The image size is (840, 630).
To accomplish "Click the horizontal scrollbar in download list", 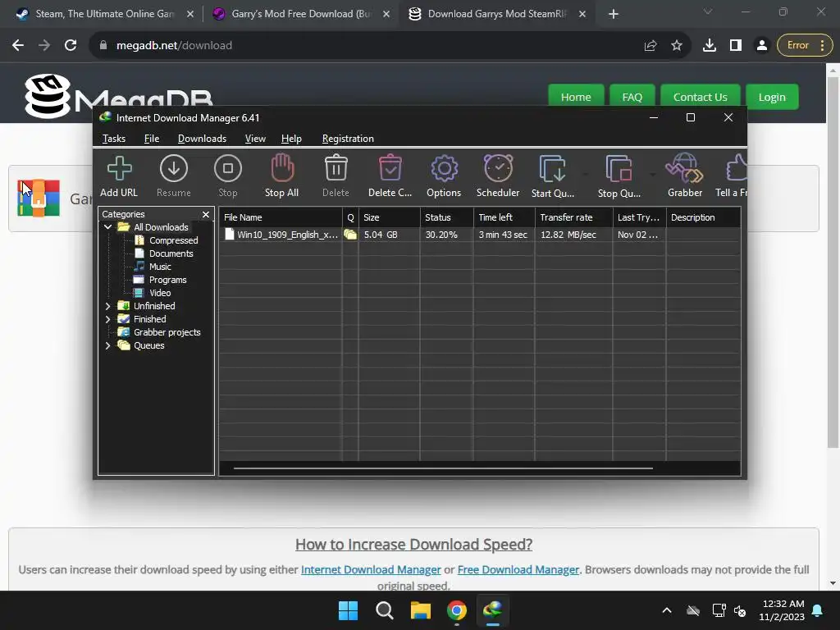I will 443,468.
